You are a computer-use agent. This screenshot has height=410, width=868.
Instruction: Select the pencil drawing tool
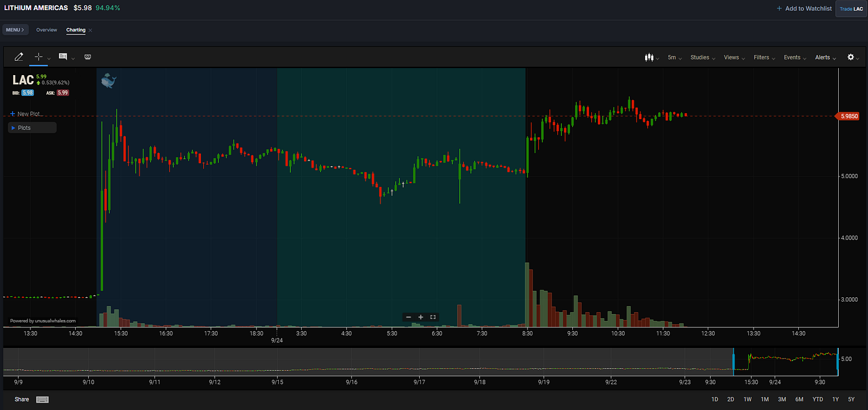pyautogui.click(x=18, y=57)
